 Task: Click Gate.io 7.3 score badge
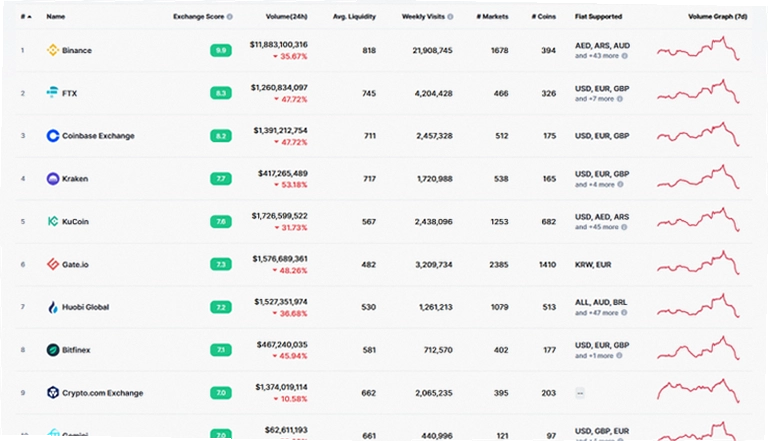pyautogui.click(x=221, y=264)
